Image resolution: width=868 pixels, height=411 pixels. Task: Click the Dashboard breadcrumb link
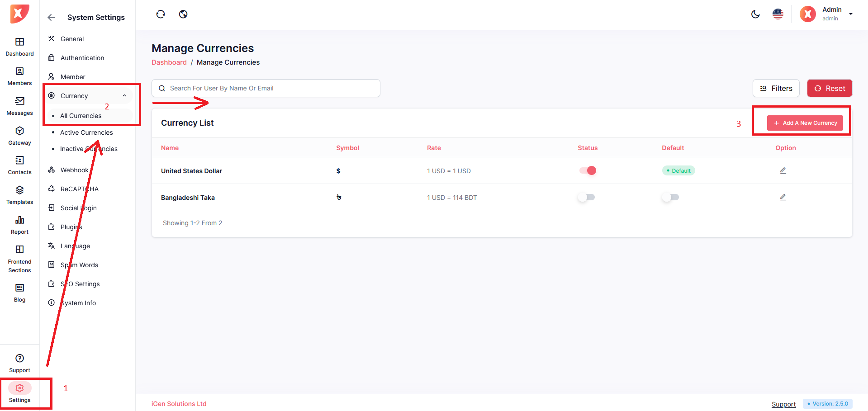point(169,62)
